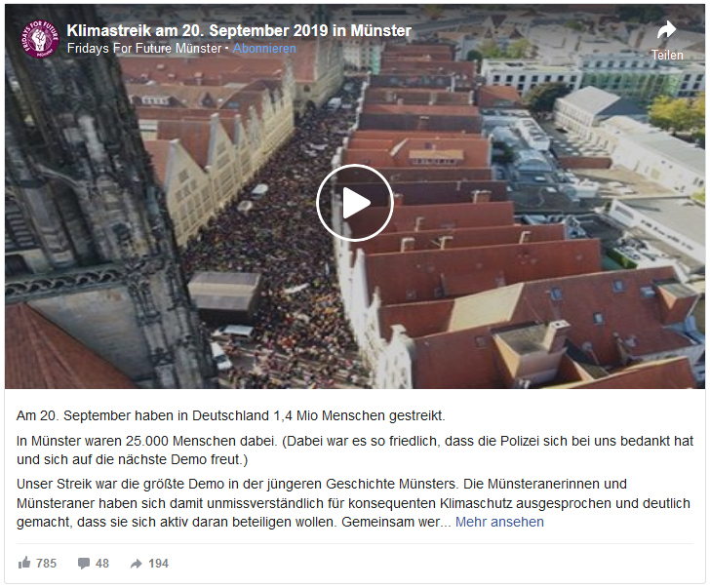Screen dimensions: 710x588
Task: Click the paragraph mentioning 25.000 Menschen
Action: [x=355, y=450]
